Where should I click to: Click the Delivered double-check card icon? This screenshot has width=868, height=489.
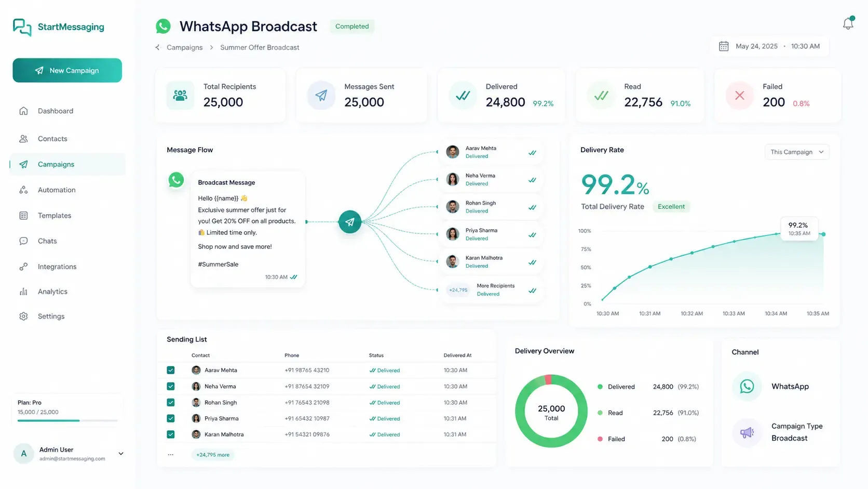click(x=463, y=95)
